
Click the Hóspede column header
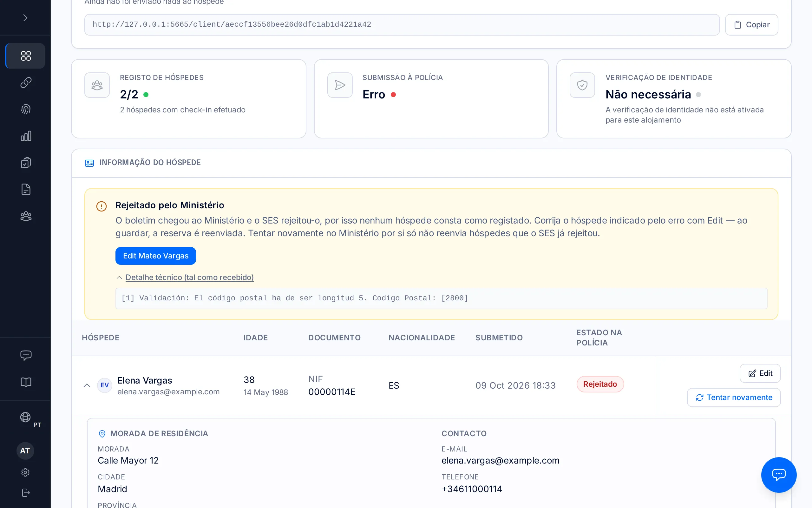[101, 338]
